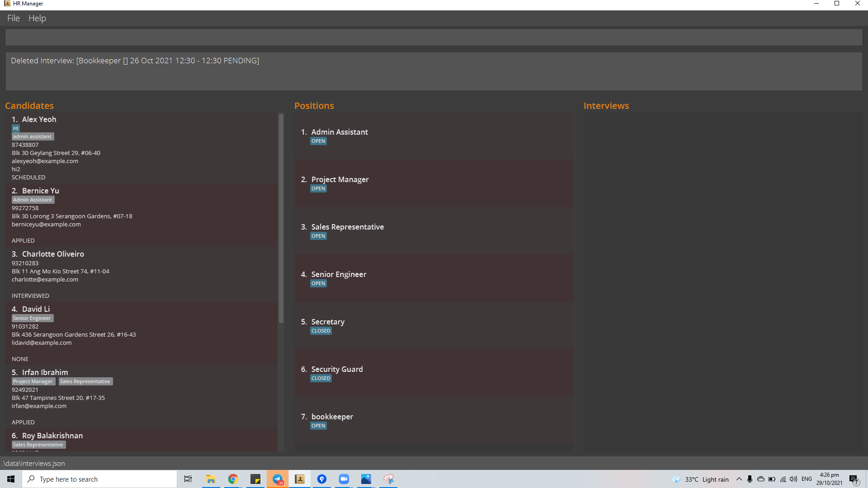This screenshot has height=488, width=868.
Task: Open the File menu
Action: 14,18
